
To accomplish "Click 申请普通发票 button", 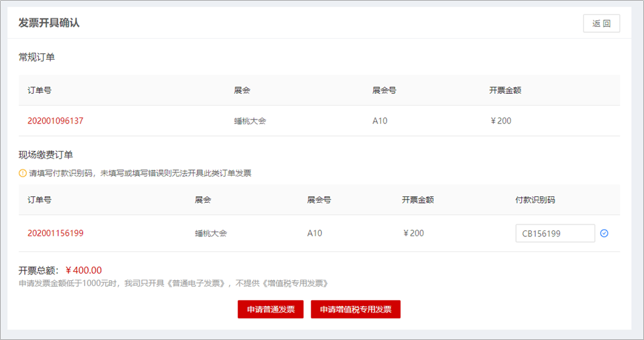I will click(x=270, y=309).
